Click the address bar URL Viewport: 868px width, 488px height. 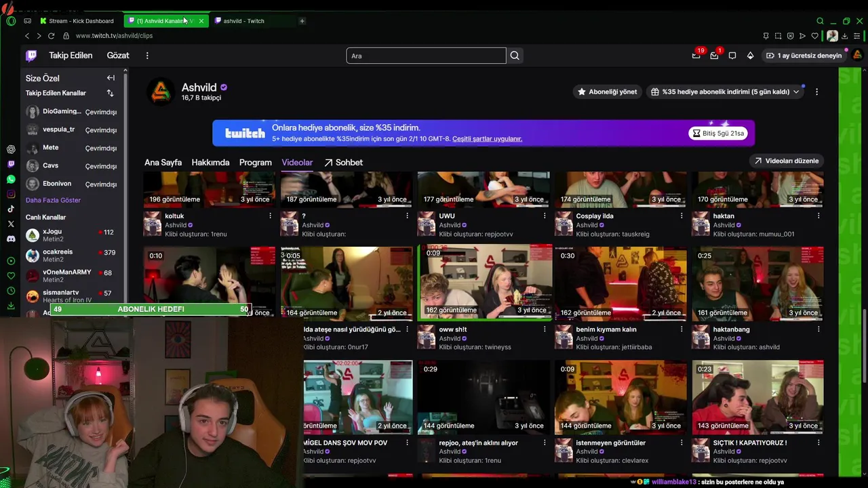point(114,36)
